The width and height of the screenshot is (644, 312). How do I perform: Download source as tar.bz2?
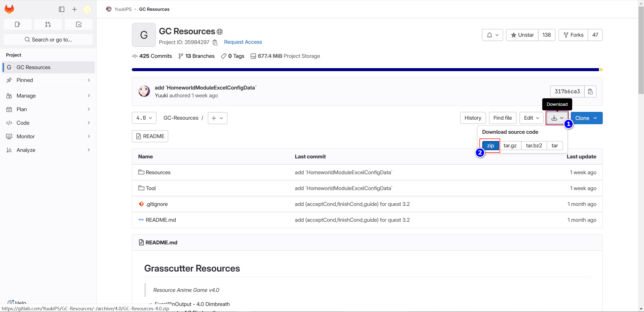534,146
